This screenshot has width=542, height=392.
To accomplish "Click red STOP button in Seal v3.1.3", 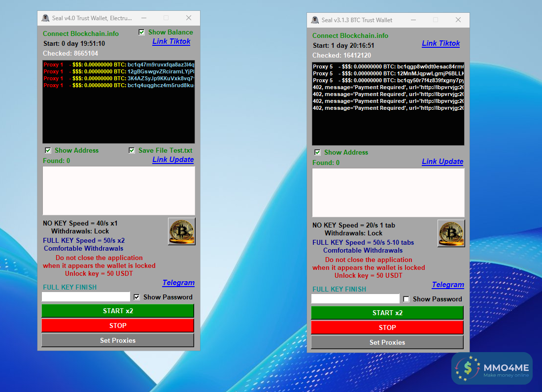I will click(387, 328).
